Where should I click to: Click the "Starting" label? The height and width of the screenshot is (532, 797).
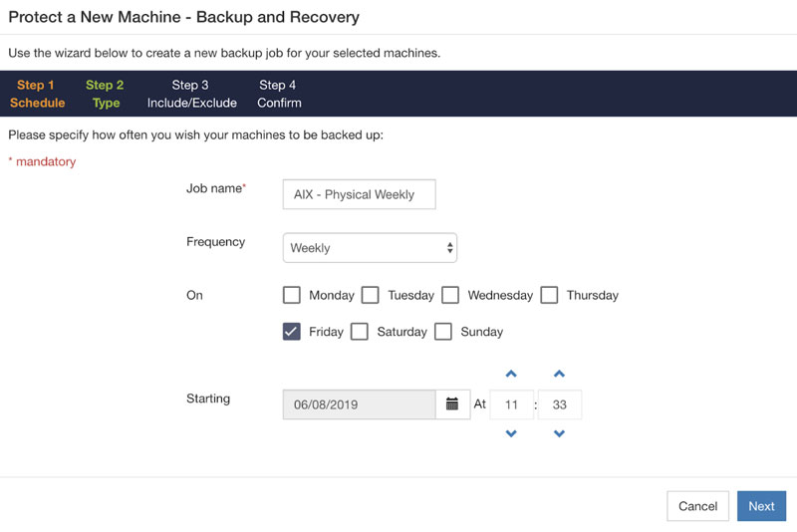pyautogui.click(x=208, y=399)
